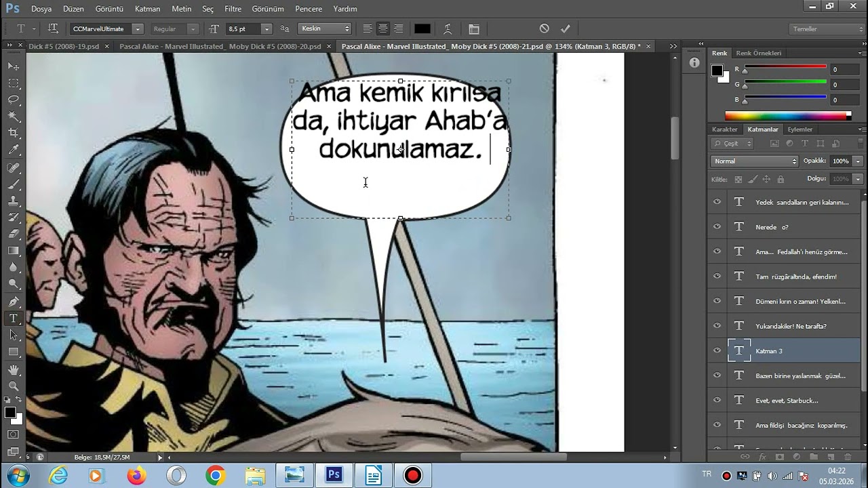This screenshot has height=488, width=868.
Task: Select the Horizontal Type tool
Action: 14,319
